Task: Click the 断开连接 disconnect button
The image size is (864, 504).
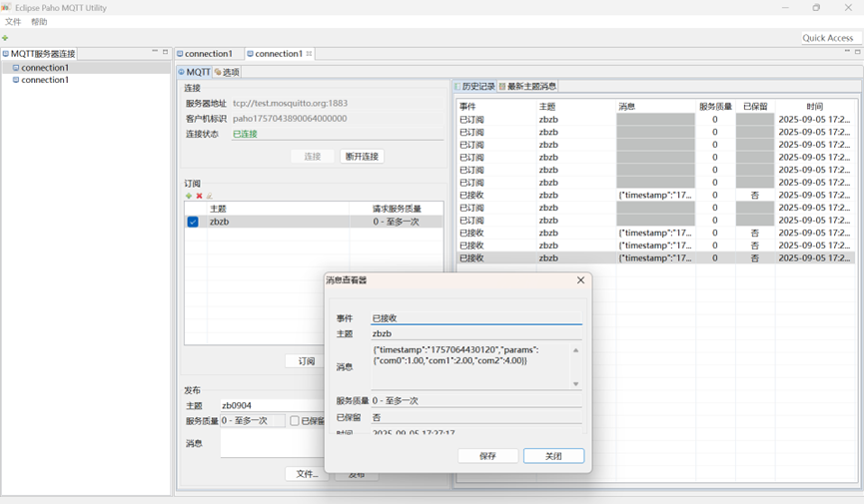Action: 361,157
